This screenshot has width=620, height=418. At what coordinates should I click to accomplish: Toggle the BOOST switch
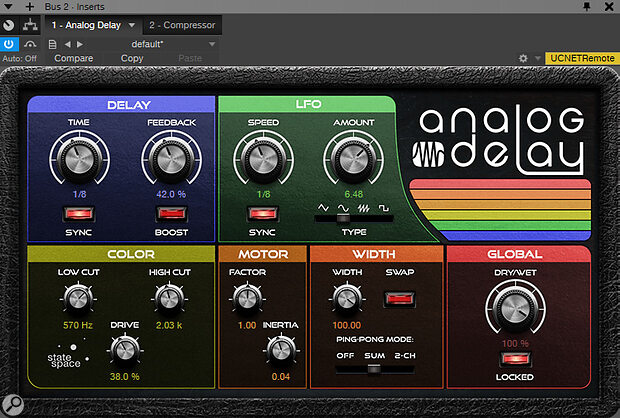point(171,214)
